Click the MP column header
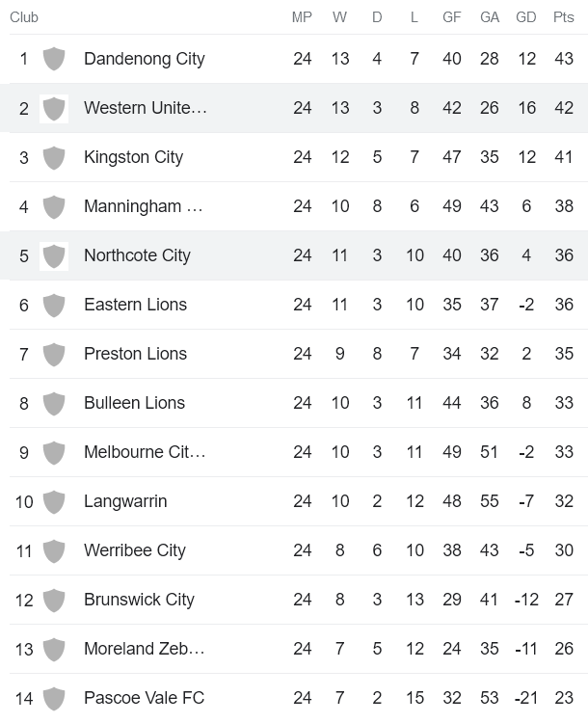 [303, 17]
